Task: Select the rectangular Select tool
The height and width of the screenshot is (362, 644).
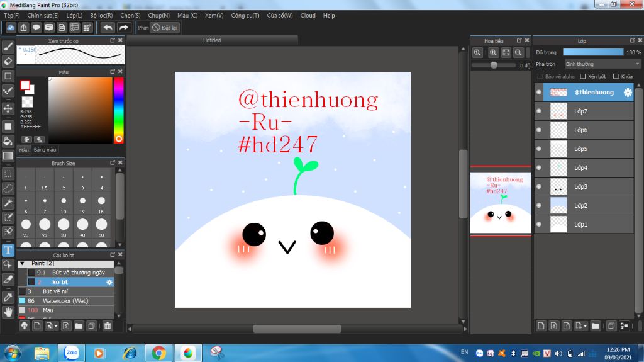Action: (x=8, y=174)
